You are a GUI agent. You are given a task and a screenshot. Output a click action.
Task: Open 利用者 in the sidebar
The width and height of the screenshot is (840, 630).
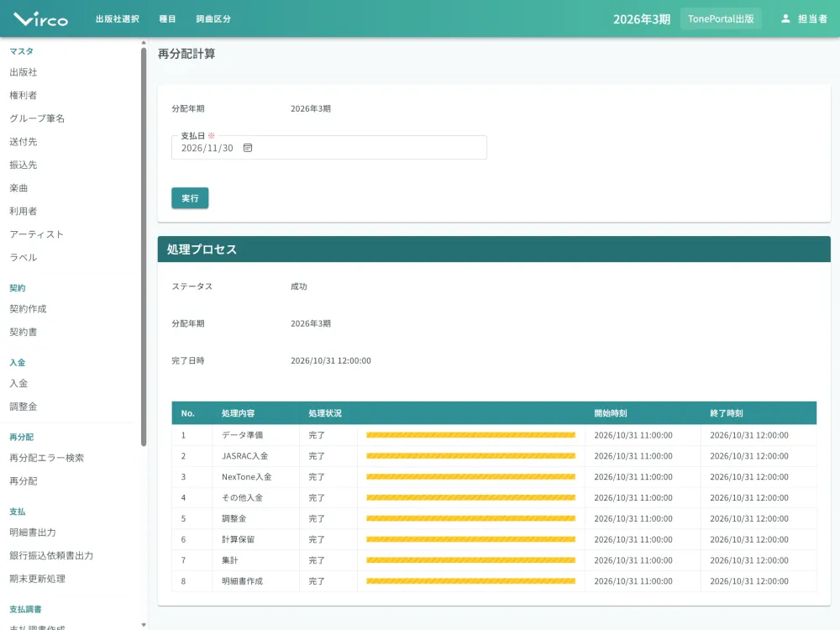pos(24,211)
